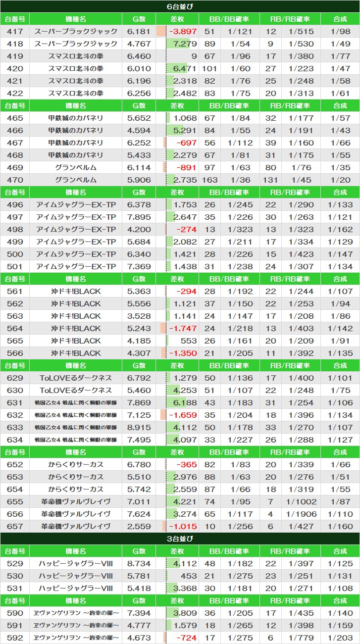
Task: Click the 6,471 差枚 value
Action: pyautogui.click(x=186, y=68)
